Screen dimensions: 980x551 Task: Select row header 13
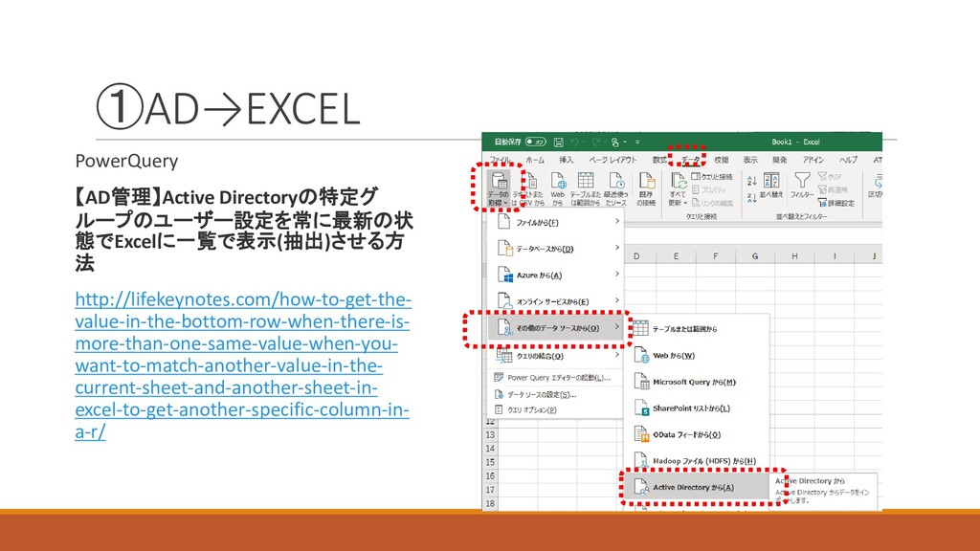click(490, 435)
